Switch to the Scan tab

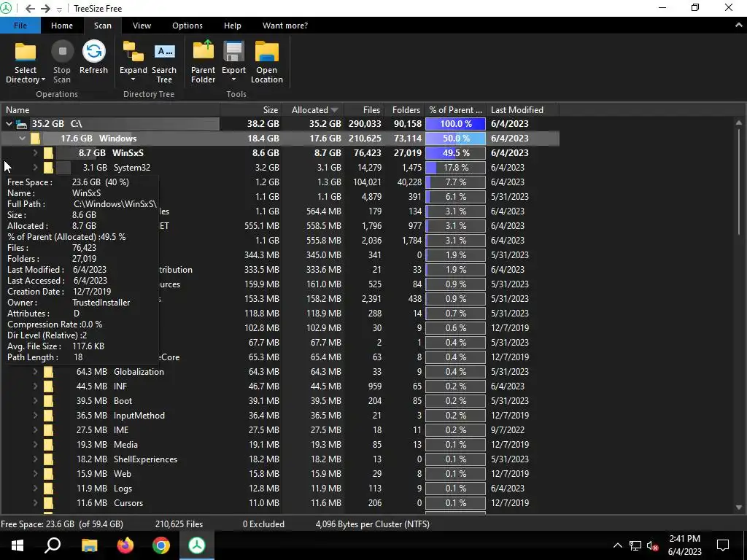[x=102, y=26]
